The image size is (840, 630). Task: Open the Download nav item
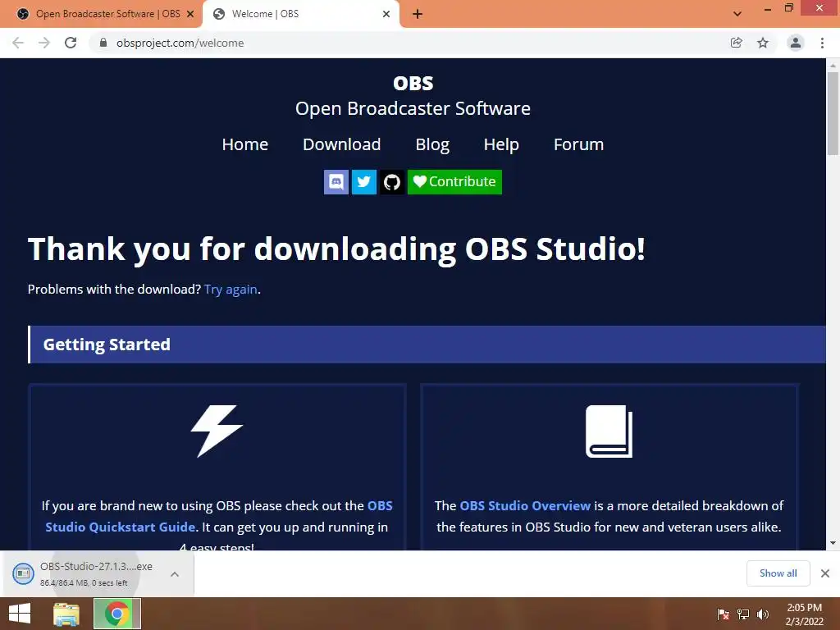coord(342,144)
